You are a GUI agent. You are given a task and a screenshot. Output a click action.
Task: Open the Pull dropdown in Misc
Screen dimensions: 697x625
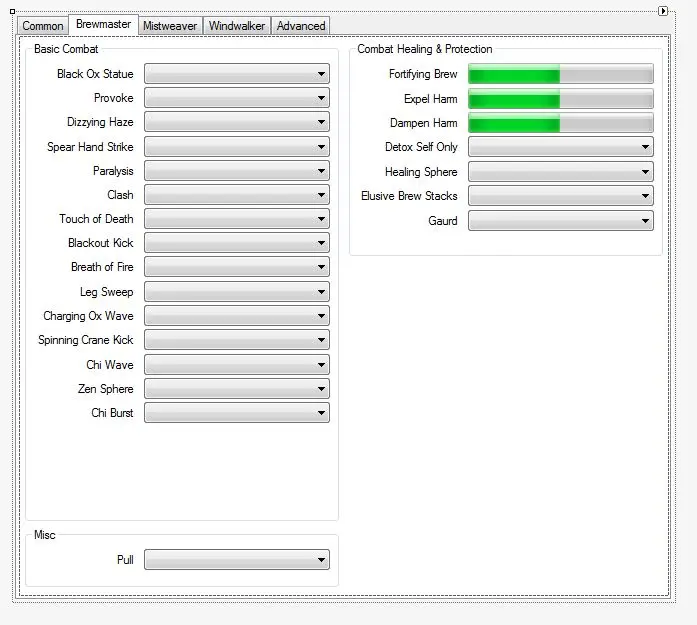tap(237, 560)
